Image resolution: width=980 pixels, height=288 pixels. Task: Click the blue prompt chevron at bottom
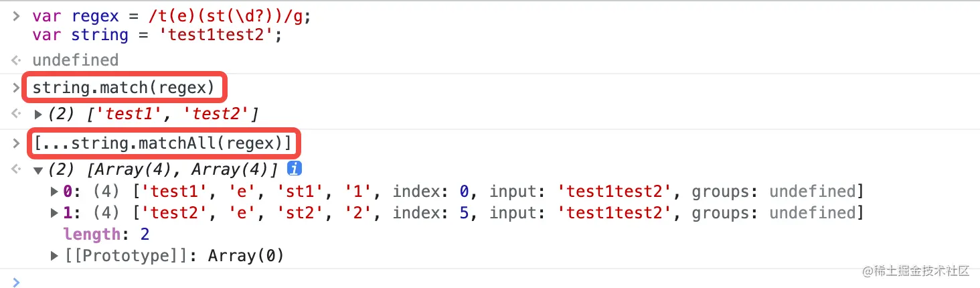coord(16,282)
